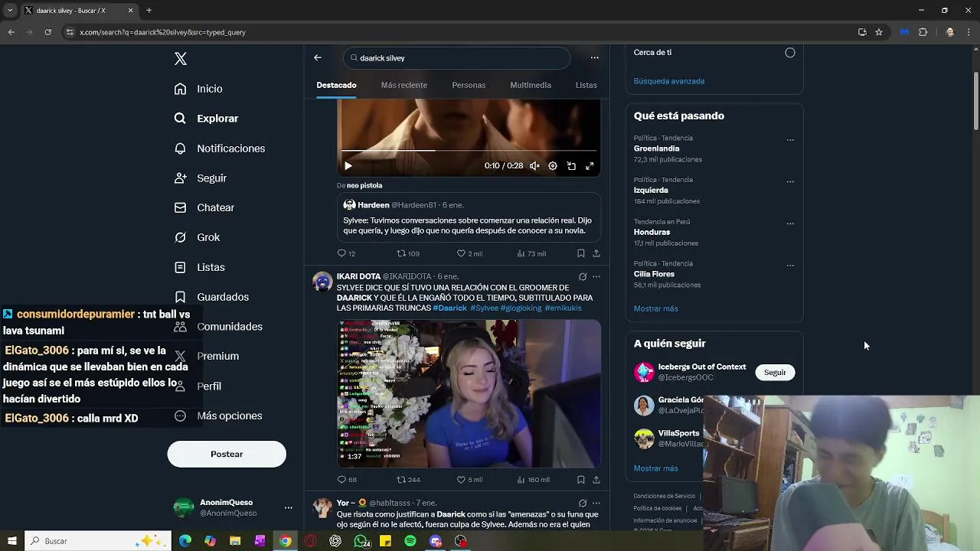
Task: Click Mostrar más under A quién seguir
Action: (x=655, y=468)
